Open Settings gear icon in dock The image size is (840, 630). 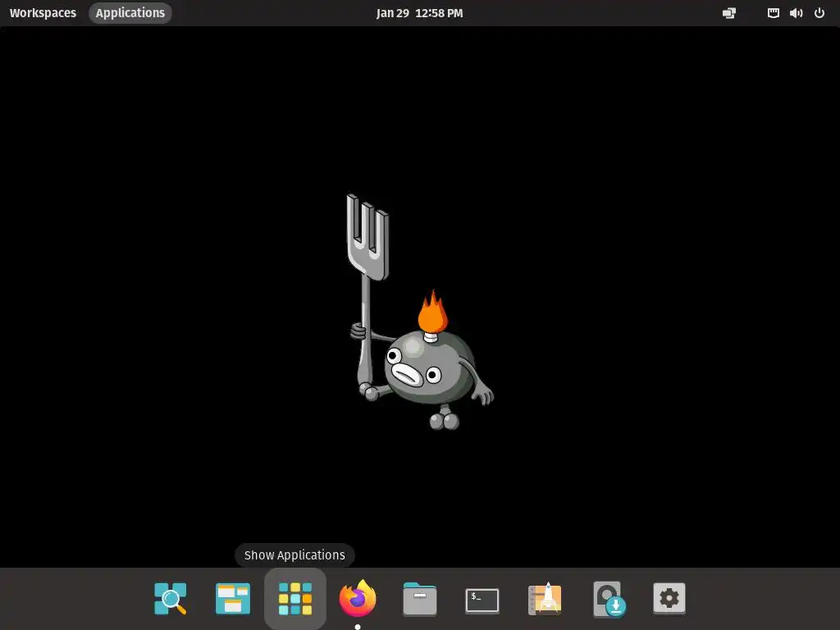click(x=669, y=598)
